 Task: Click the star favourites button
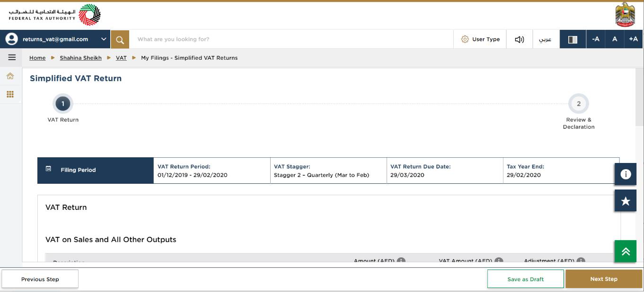click(626, 201)
